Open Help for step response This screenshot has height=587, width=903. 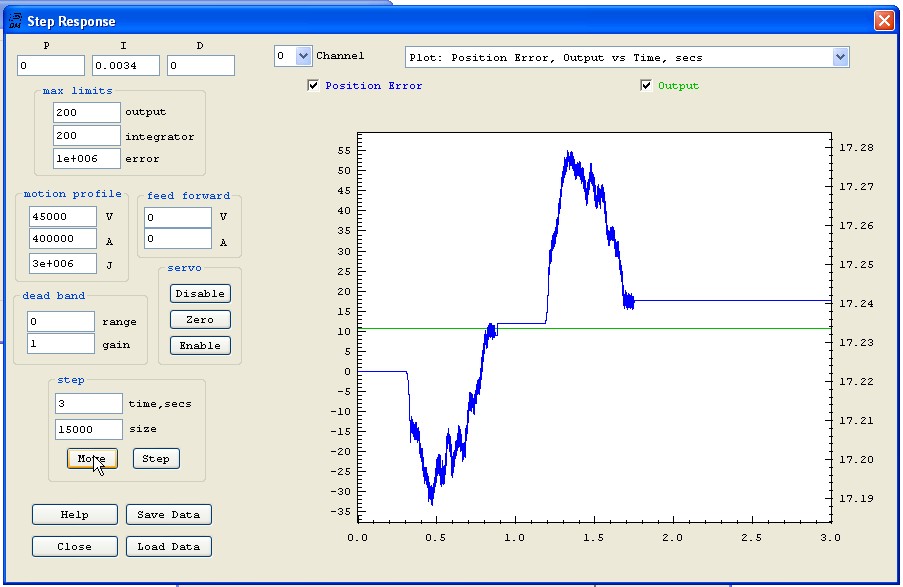point(74,515)
